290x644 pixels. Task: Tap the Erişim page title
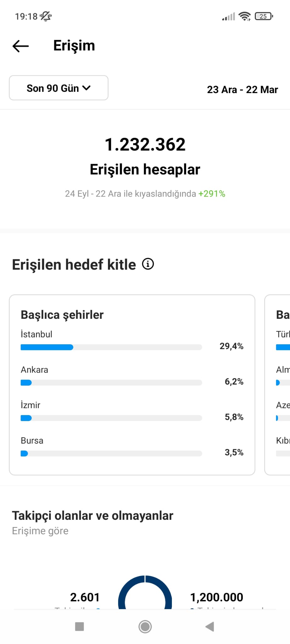tap(74, 46)
